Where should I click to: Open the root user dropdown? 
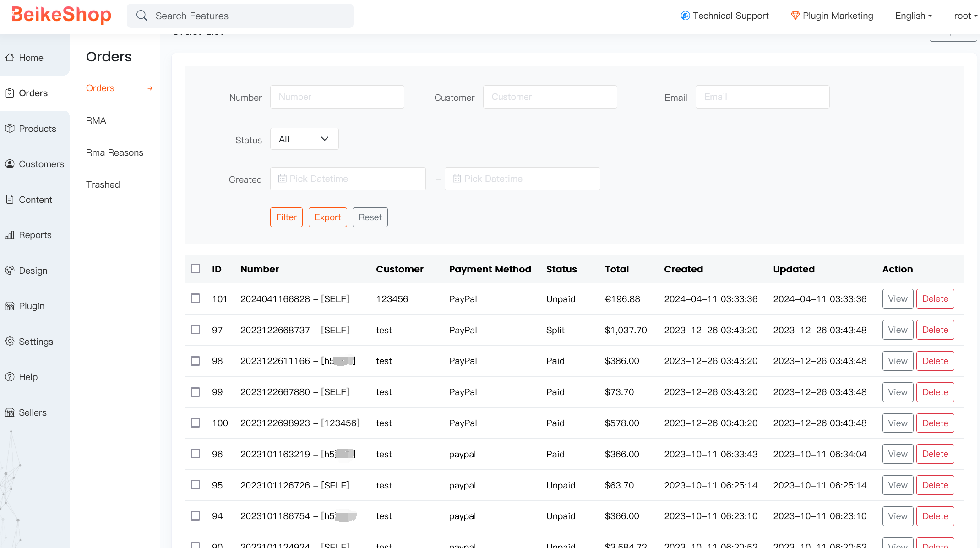pyautogui.click(x=966, y=16)
